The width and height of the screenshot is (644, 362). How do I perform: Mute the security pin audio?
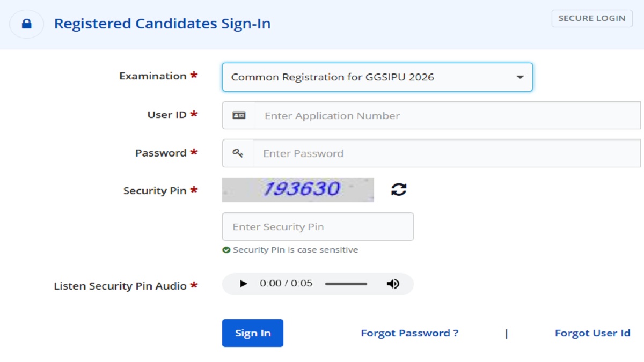393,284
